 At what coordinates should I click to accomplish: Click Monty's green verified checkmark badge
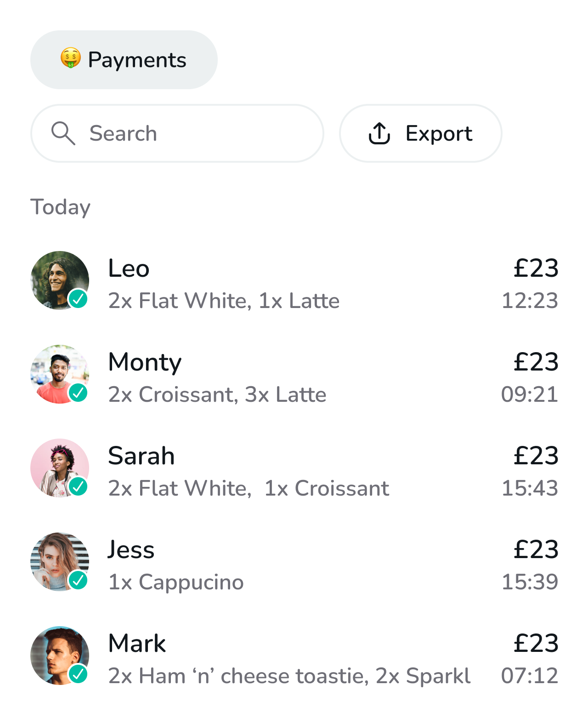point(79,393)
